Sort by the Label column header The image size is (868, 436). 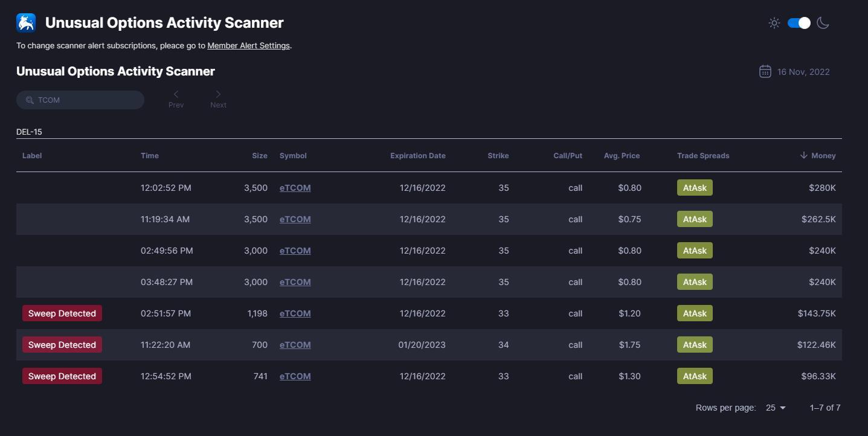(x=32, y=156)
